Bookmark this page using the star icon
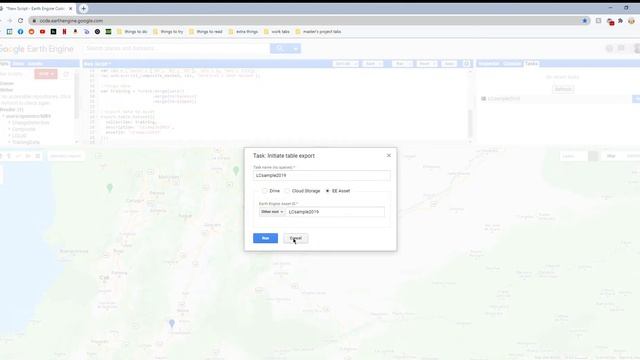 584,20
